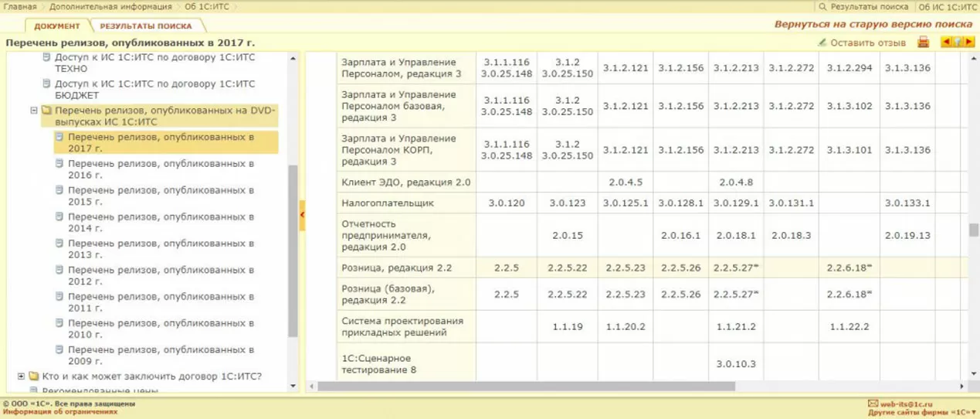Click the web-its@1c.ru mail envelope icon
The height and width of the screenshot is (419, 980).
[x=873, y=404]
